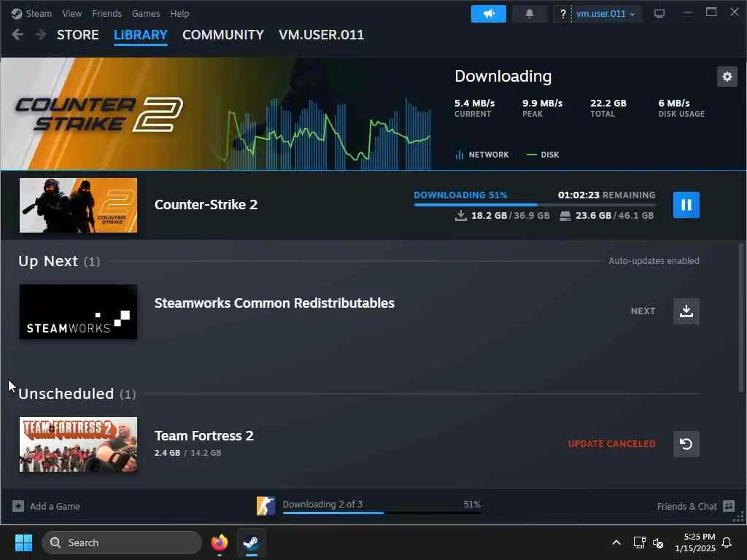Click the Friends & Chat text button

(x=686, y=506)
